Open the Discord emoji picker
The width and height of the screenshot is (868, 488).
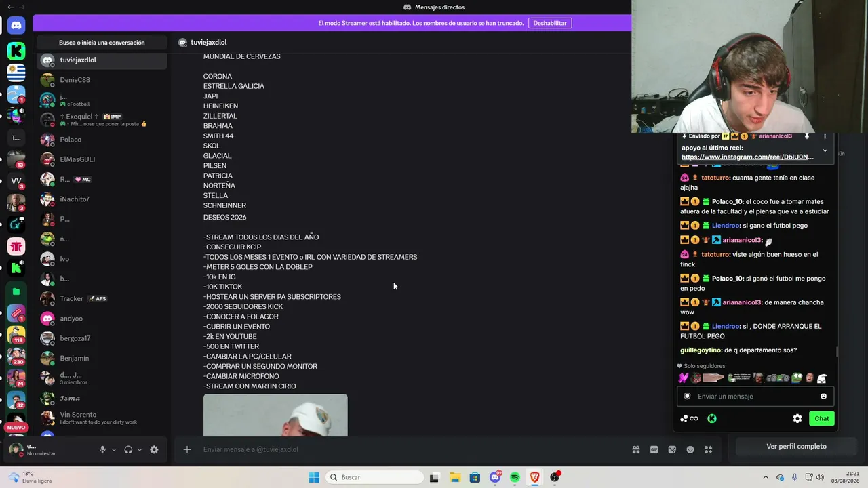tap(690, 449)
